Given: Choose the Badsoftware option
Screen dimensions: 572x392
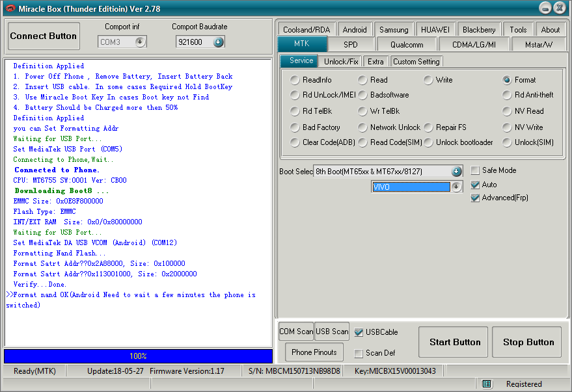Looking at the screenshot, I should 362,95.
